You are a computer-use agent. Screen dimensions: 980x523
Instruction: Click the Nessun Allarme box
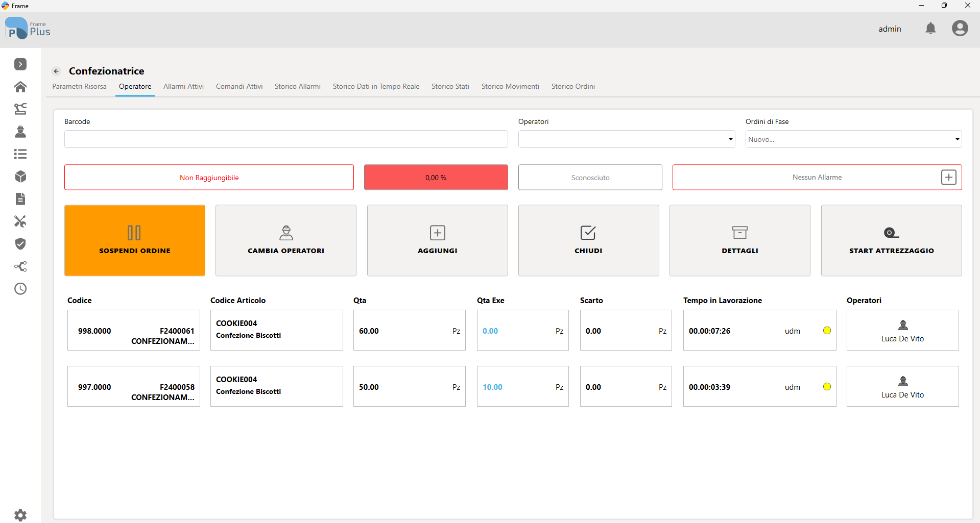click(817, 177)
